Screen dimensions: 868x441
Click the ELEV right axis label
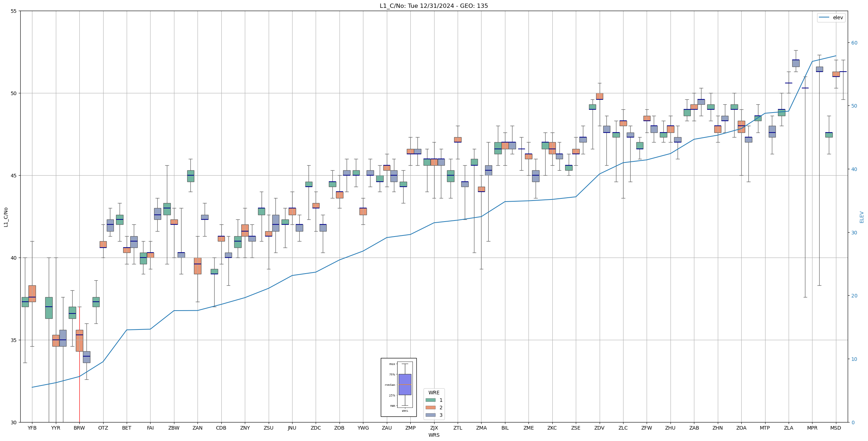click(862, 217)
